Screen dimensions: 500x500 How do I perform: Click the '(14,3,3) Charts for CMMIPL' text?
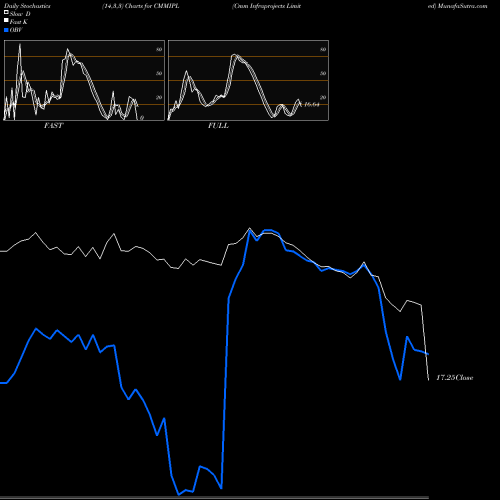point(141,6)
